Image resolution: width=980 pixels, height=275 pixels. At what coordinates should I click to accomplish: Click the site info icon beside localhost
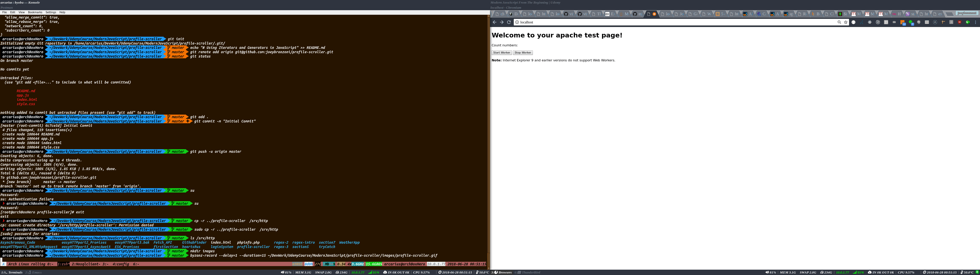517,22
